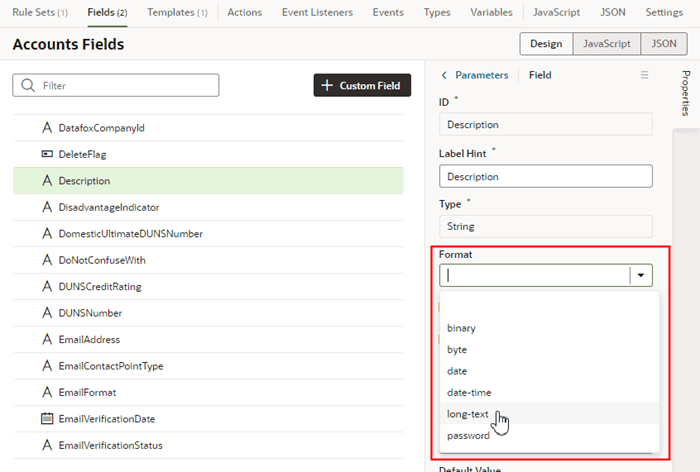The height and width of the screenshot is (472, 700).
Task: Open the Variables tab
Action: tap(491, 13)
